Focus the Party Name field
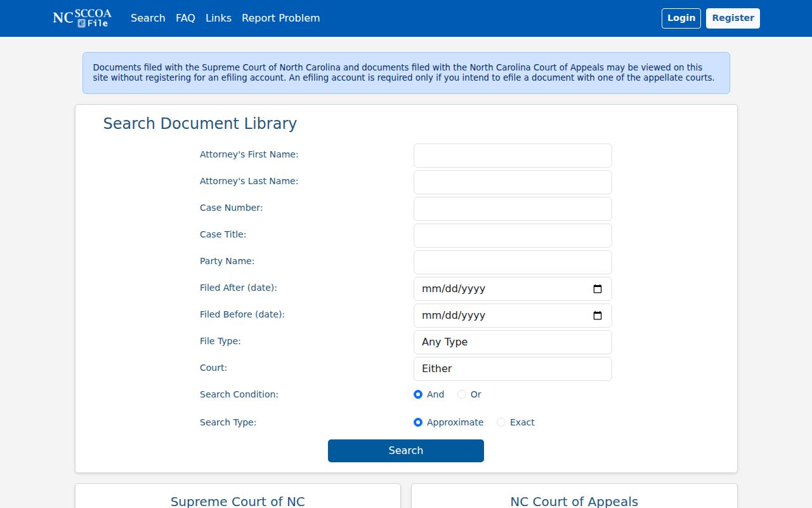812x508 pixels. (513, 262)
